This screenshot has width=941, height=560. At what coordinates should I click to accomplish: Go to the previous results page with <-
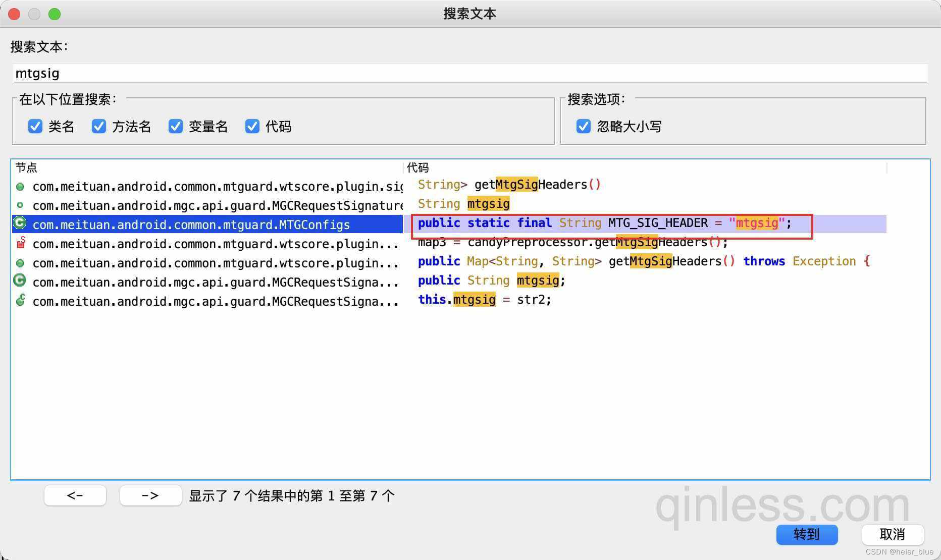(75, 495)
